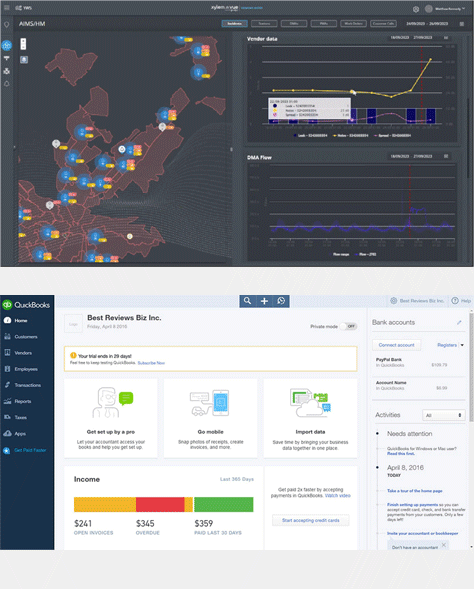Viewport: 474px width, 589px height.
Task: Click Connect account button
Action: 396,345
